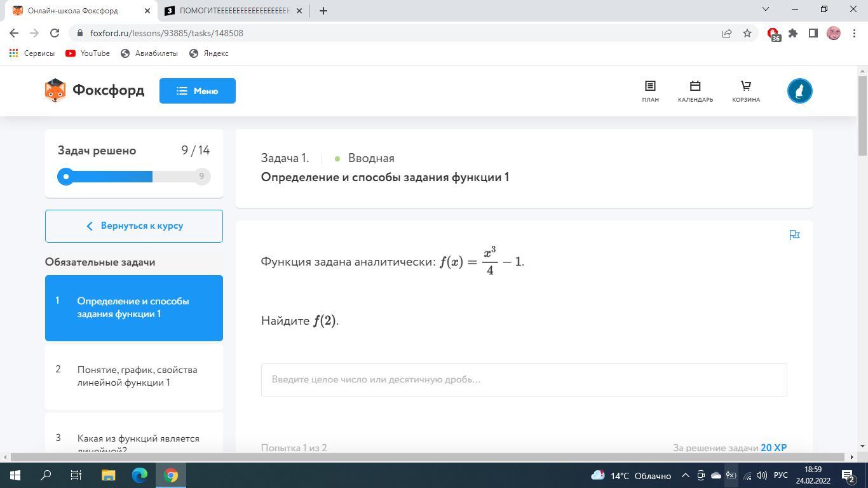Viewport: 868px width, 488px height.
Task: Click the tasks solved progress bar
Action: [x=134, y=177]
